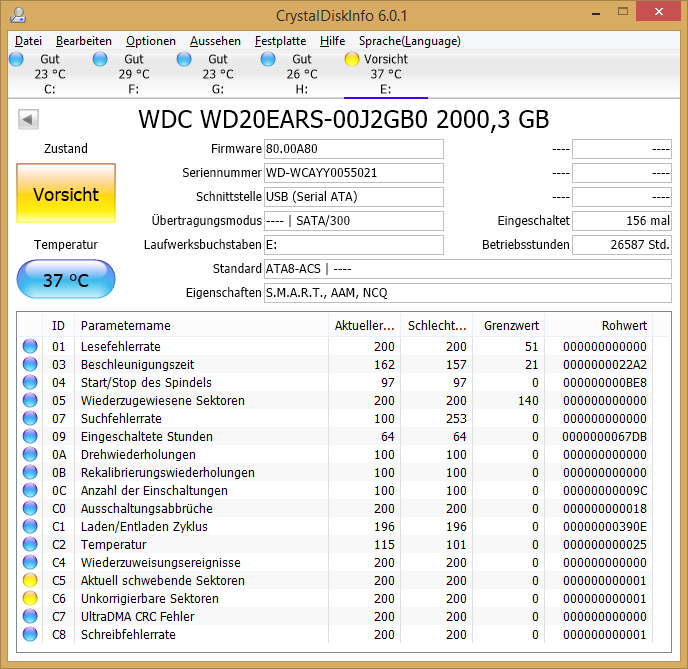The width and height of the screenshot is (688, 669).
Task: Open the Bearbeiten menu
Action: point(84,41)
